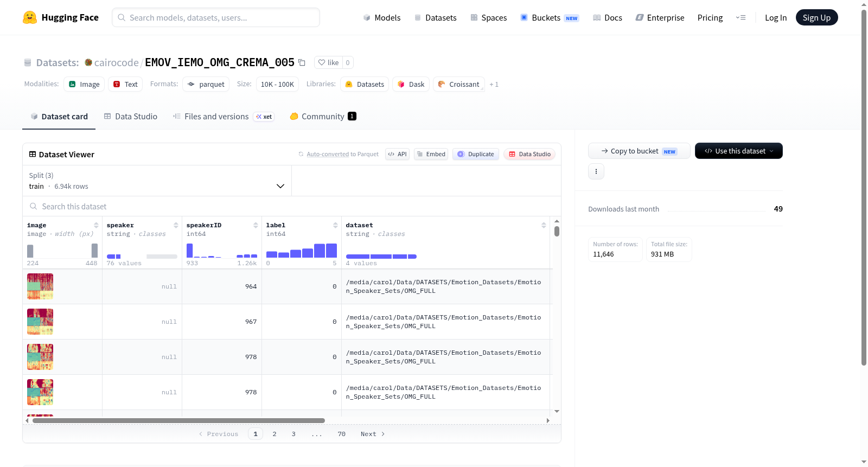
Task: Go to page 2 of results
Action: pyautogui.click(x=275, y=434)
